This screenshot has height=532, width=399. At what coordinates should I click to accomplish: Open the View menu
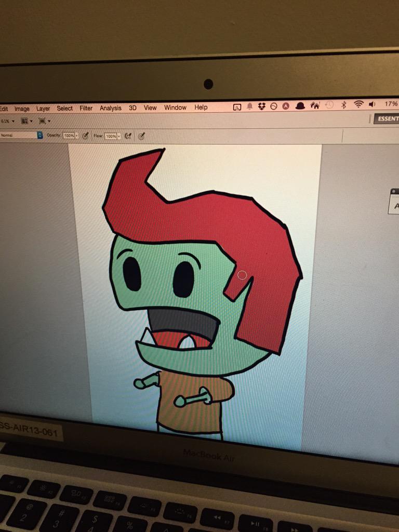150,108
